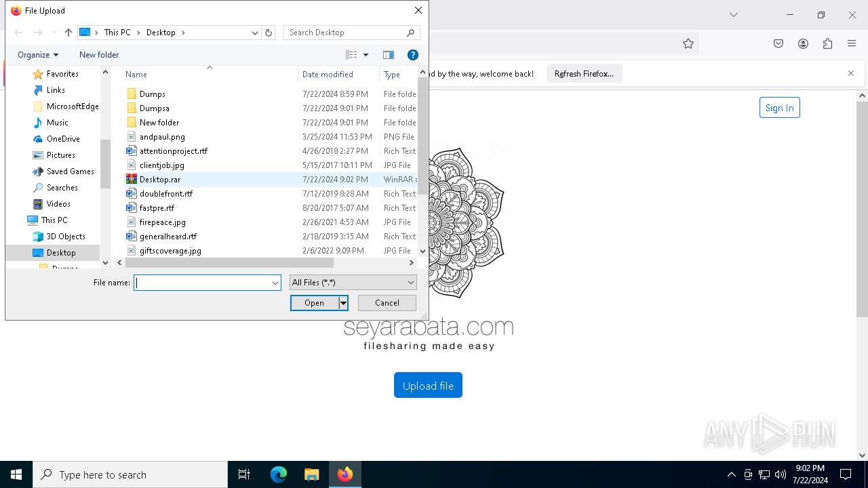Image resolution: width=868 pixels, height=488 pixels.
Task: Open the All Files type filter dropdown
Action: coord(353,283)
